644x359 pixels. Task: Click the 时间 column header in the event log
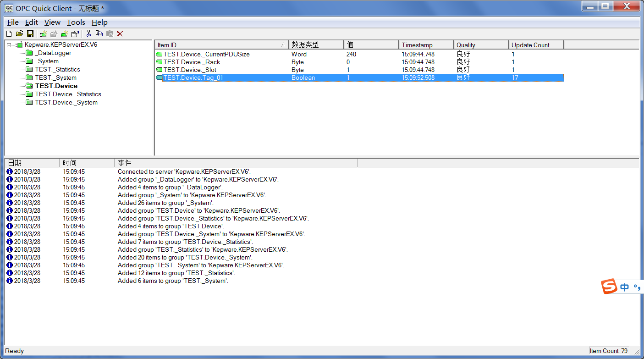pos(87,163)
